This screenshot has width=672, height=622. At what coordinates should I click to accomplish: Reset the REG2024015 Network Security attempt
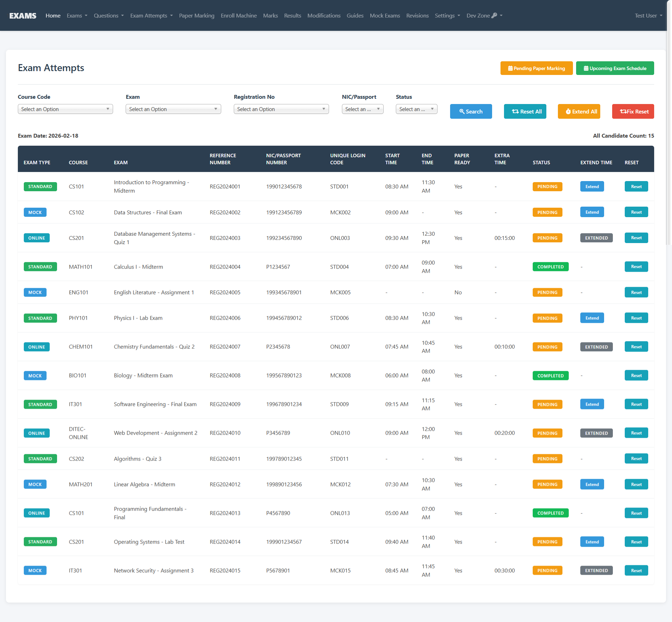point(636,571)
